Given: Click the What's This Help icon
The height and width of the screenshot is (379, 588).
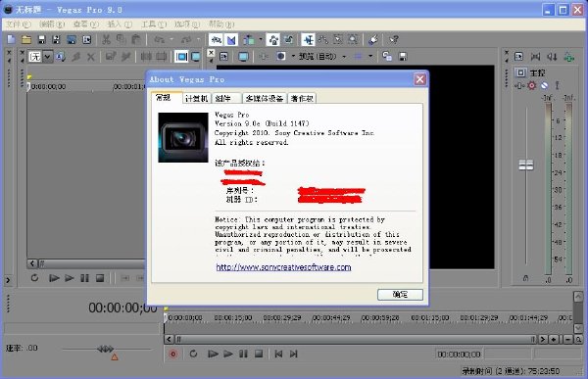Looking at the screenshot, I should [393, 39].
